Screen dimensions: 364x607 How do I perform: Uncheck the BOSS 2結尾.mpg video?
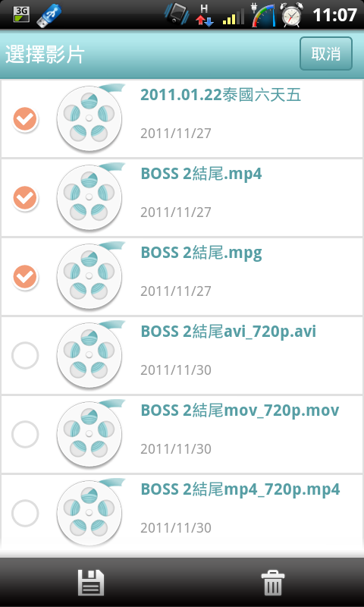point(25,277)
